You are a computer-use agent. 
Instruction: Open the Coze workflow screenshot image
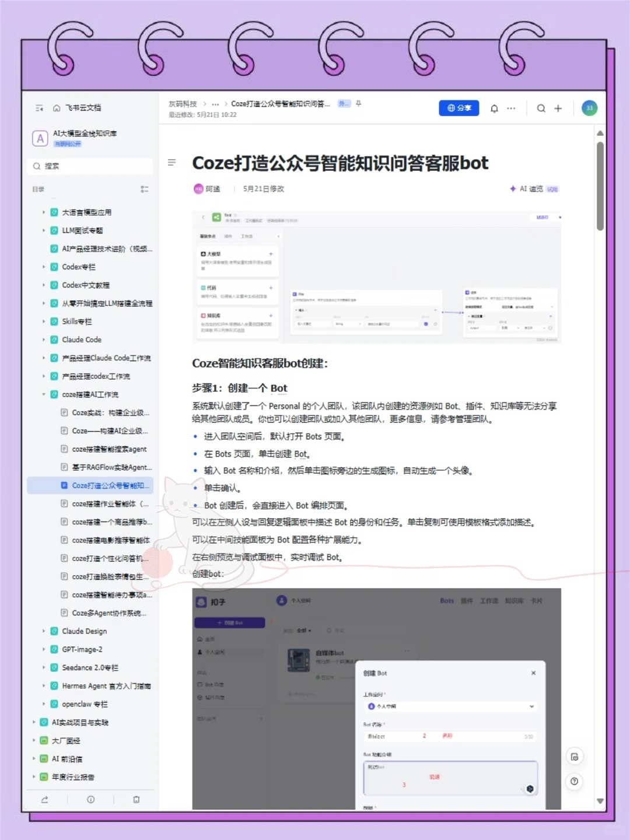click(377, 278)
